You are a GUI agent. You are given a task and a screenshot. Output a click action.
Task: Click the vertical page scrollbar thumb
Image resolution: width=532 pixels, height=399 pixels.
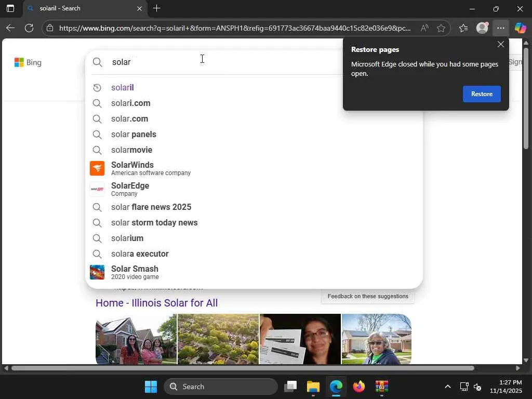(x=526, y=98)
